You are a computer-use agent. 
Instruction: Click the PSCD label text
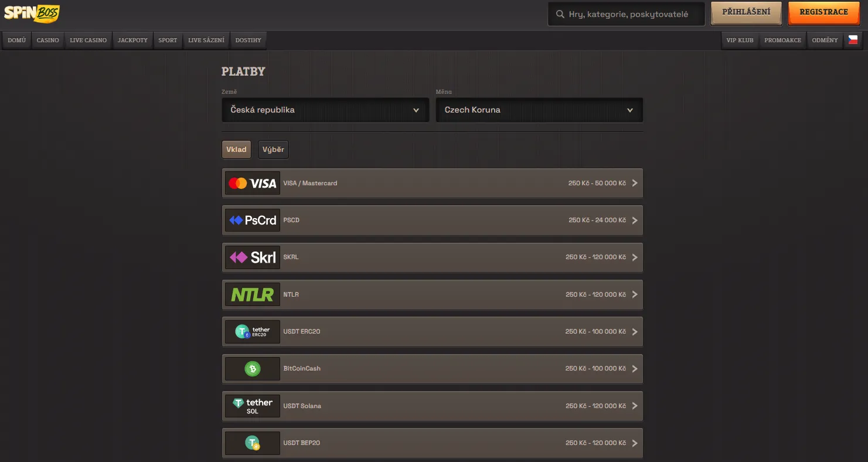tap(291, 220)
